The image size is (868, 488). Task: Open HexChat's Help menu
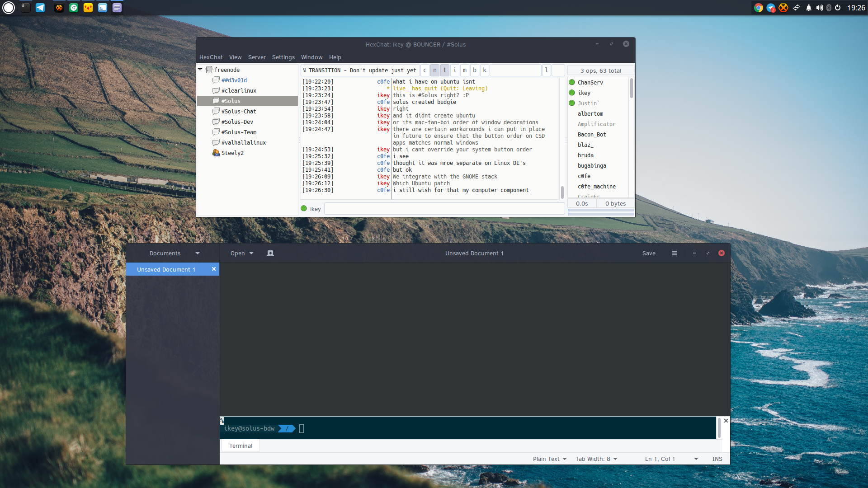[335, 57]
